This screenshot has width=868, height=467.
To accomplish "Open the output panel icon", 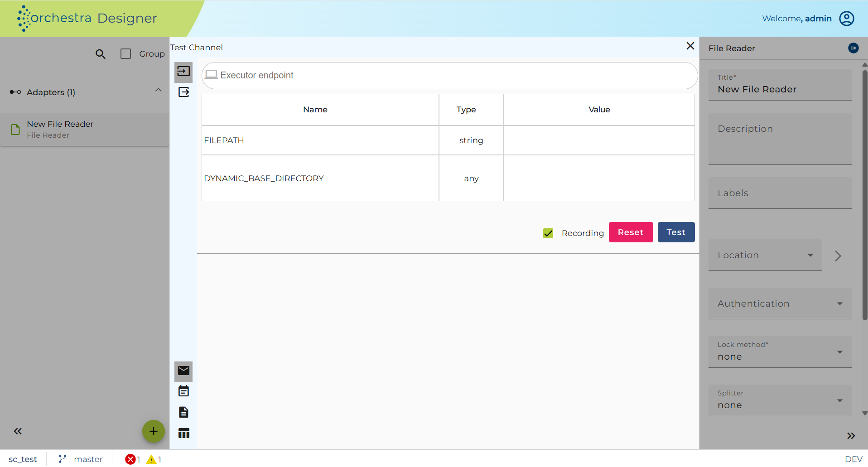I will (x=183, y=92).
